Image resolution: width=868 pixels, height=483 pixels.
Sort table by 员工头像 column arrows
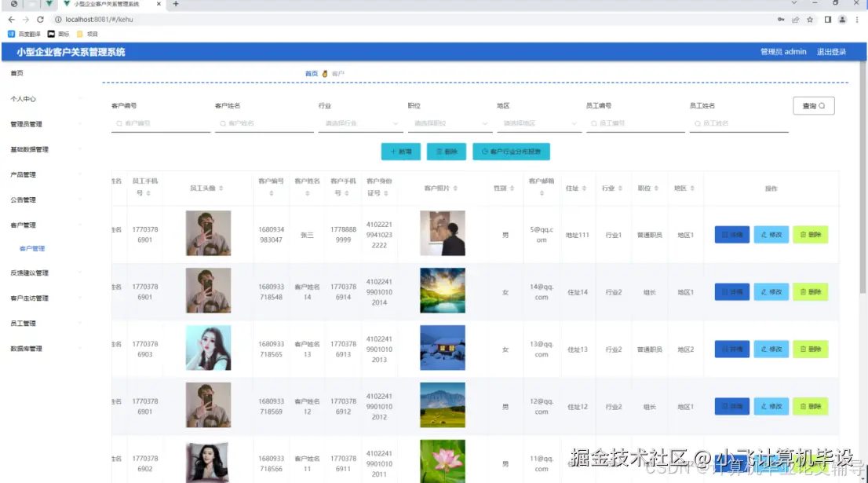tap(221, 188)
